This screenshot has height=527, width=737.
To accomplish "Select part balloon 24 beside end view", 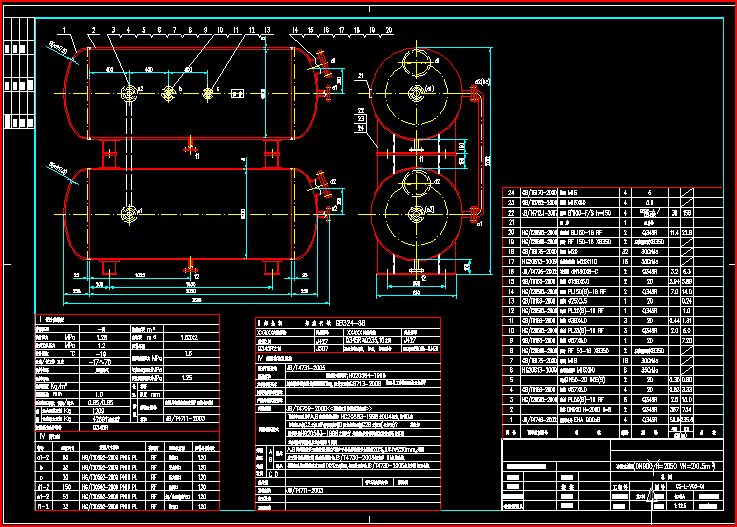I will (361, 128).
